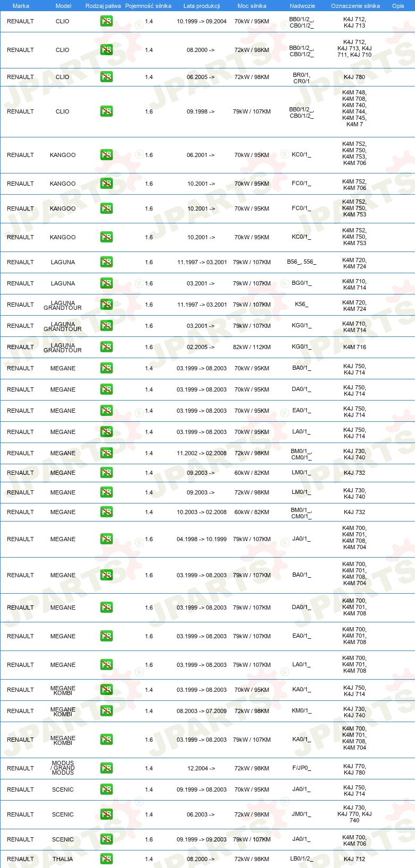Screen dimensions: 415x868
Task: Click fuel icon in KANGOO 06.2001 row
Action: click(x=106, y=155)
